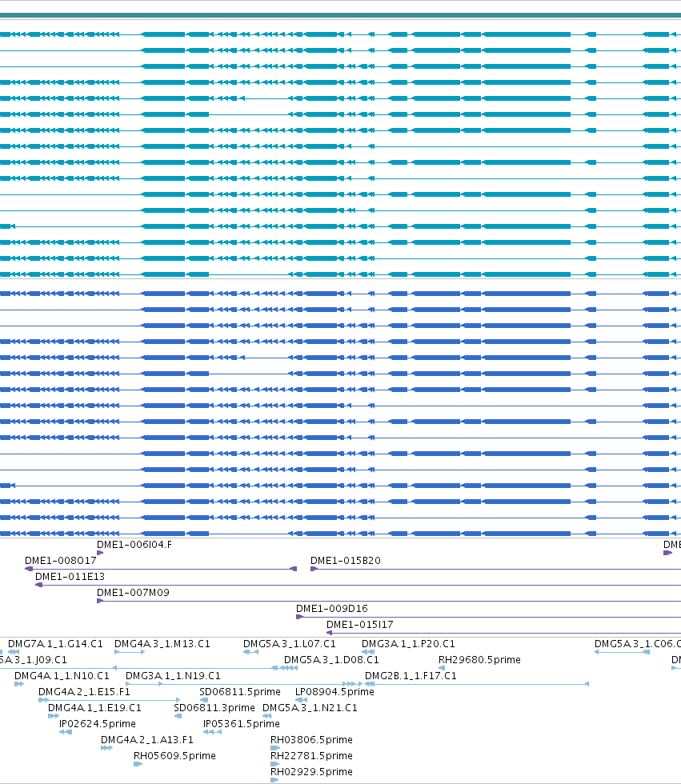Viewport: 681px width, 784px height.
Task: Select the DMG4A.2_1.E15.F1 label
Action: (84, 691)
